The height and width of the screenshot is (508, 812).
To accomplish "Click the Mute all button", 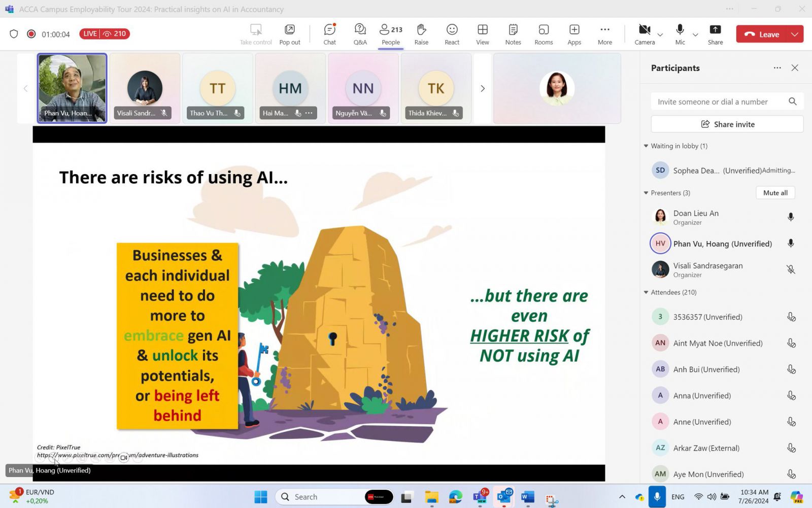I will (x=775, y=193).
